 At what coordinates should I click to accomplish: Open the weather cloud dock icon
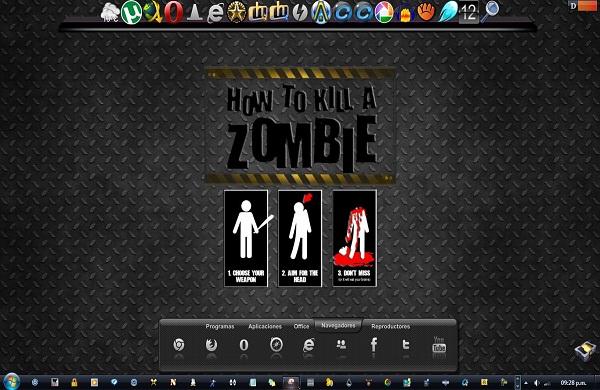click(x=110, y=13)
